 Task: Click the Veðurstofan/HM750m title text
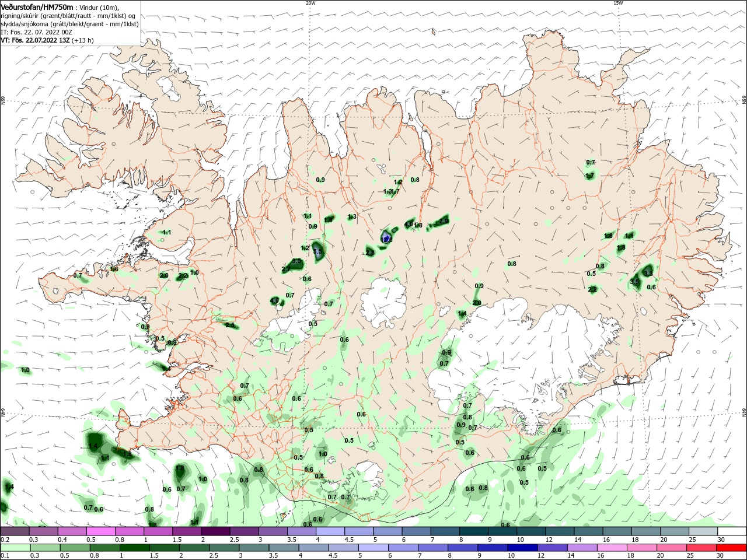pos(37,6)
